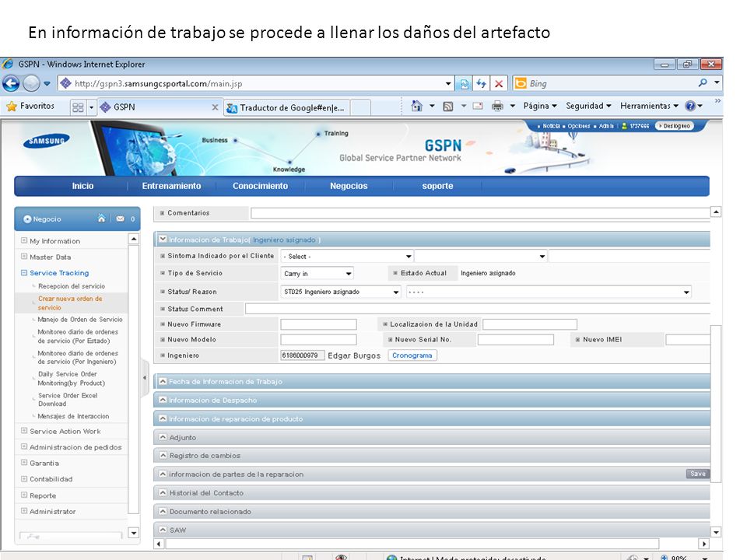Collapse Service Tracking tree item

[x=24, y=273]
